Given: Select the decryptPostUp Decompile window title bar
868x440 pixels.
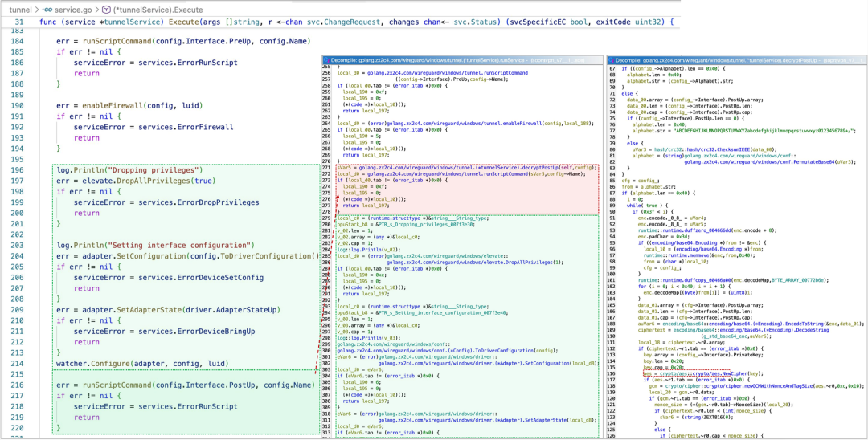Looking at the screenshot, I should 737,59.
